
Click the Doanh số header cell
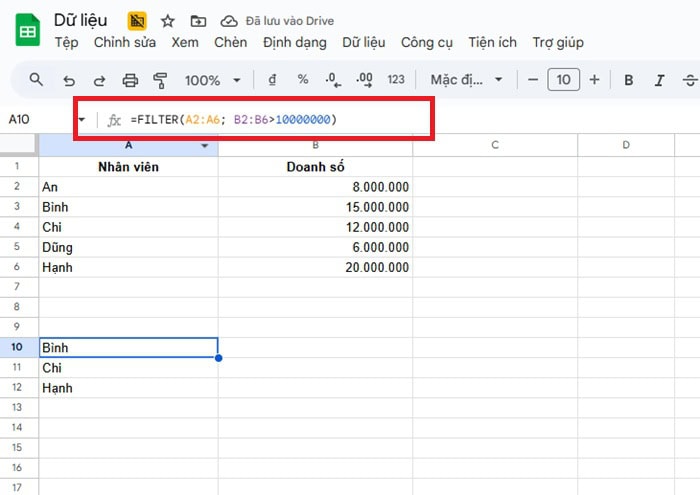click(316, 167)
